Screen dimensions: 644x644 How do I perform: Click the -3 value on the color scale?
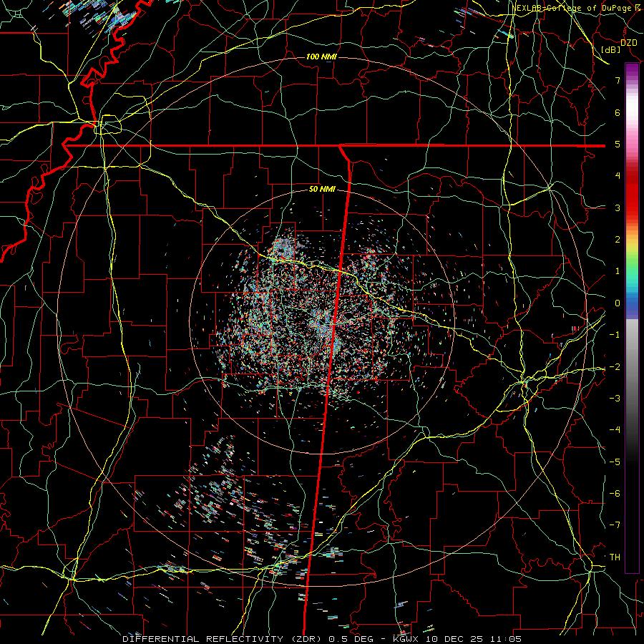[615, 398]
